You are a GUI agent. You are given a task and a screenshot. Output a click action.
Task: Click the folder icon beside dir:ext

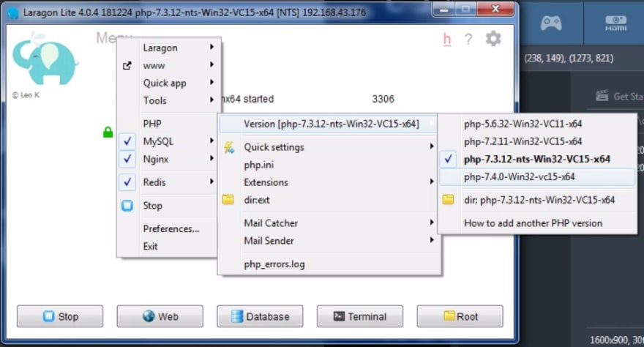pos(228,200)
